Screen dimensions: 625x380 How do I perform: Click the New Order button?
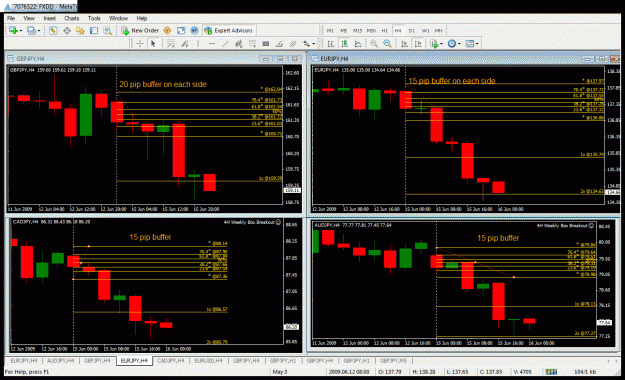point(140,31)
